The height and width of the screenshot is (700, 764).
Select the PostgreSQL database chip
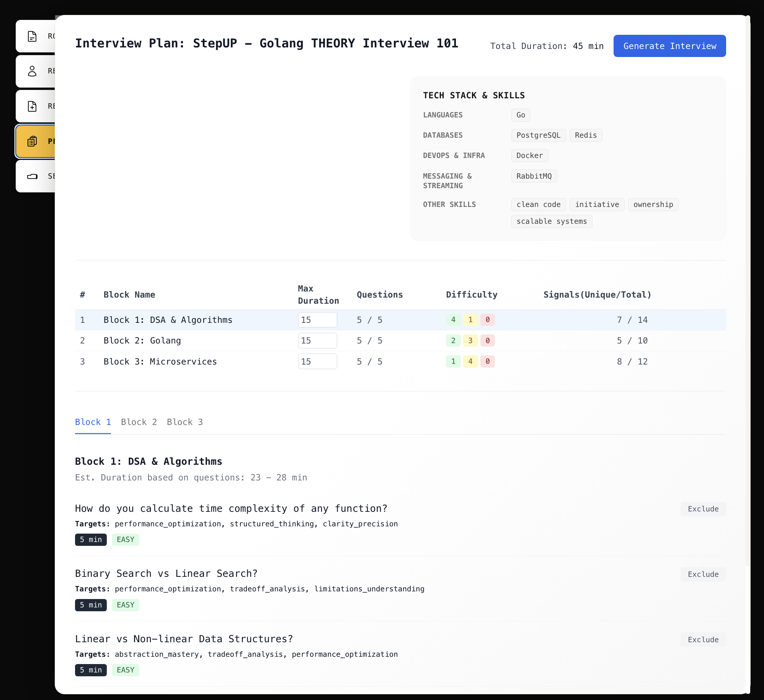[x=538, y=135]
